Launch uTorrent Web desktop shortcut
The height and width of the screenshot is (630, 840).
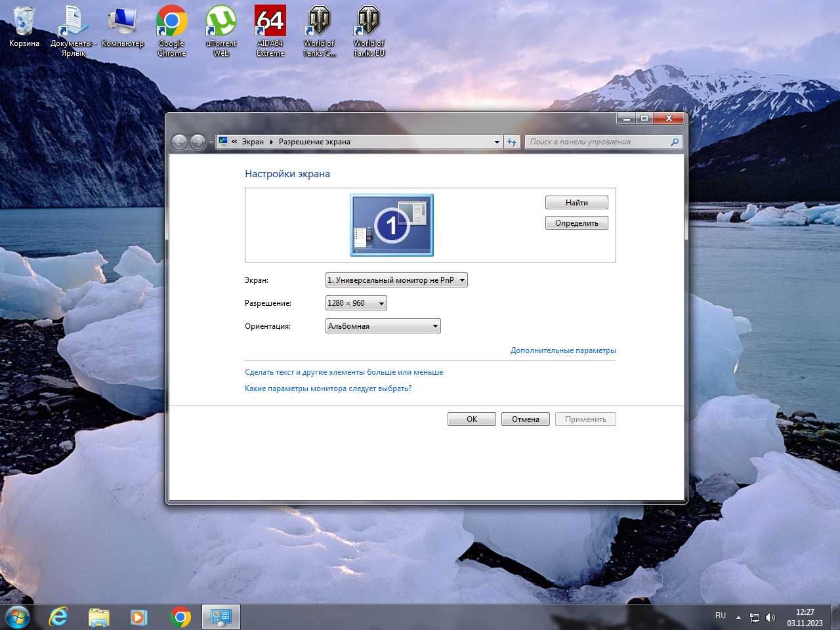221,30
